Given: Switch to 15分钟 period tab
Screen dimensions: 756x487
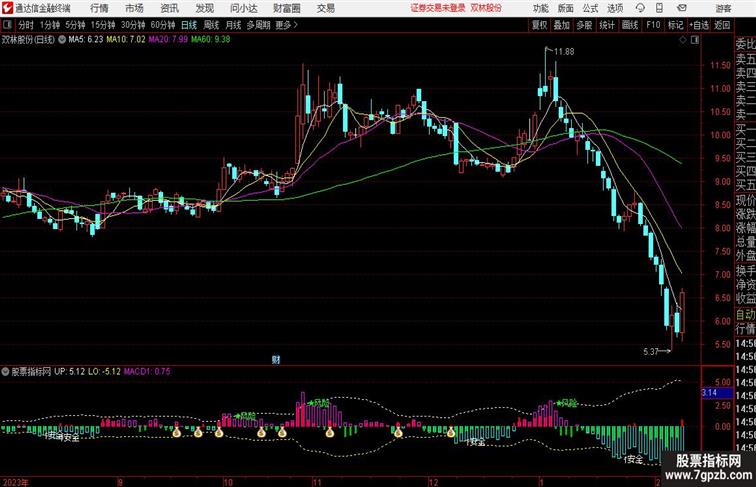Looking at the screenshot, I should (103, 25).
